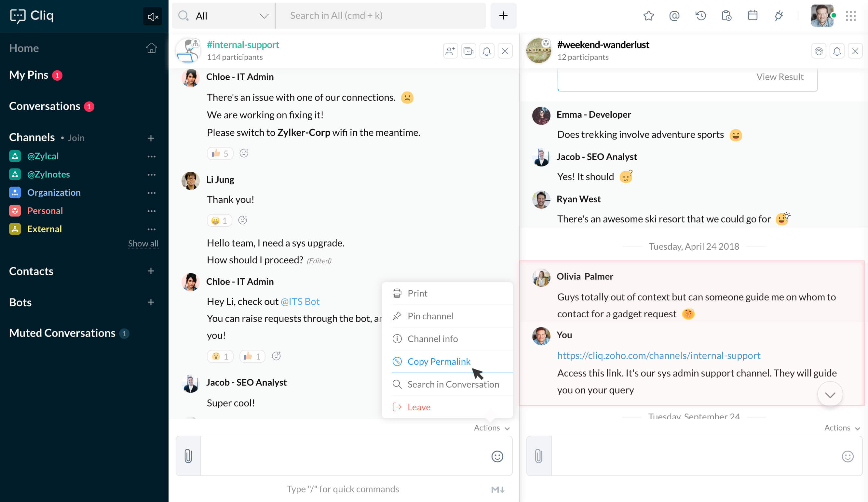This screenshot has height=502, width=868.
Task: Click scroll-to-bottom chevron in weekend-wanderlust chat
Action: (830, 394)
